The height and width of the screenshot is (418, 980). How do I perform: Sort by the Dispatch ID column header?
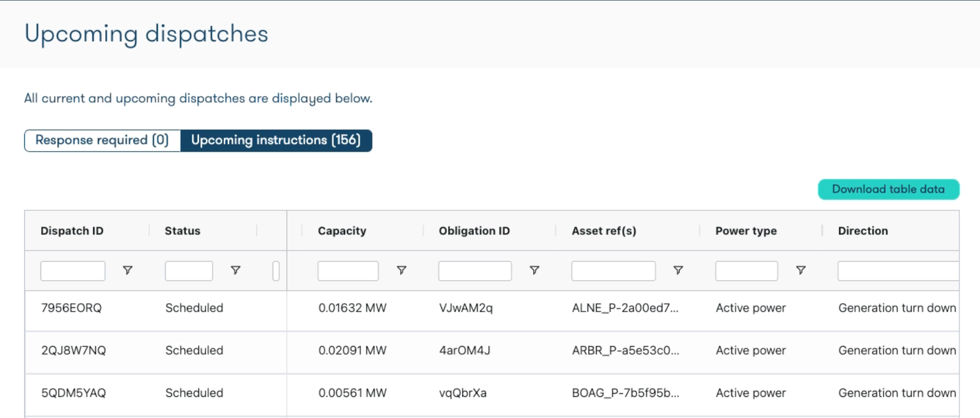[x=72, y=231]
